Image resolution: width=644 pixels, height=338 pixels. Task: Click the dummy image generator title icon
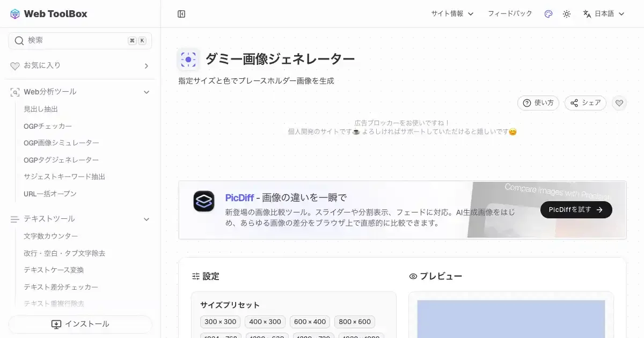pyautogui.click(x=188, y=60)
